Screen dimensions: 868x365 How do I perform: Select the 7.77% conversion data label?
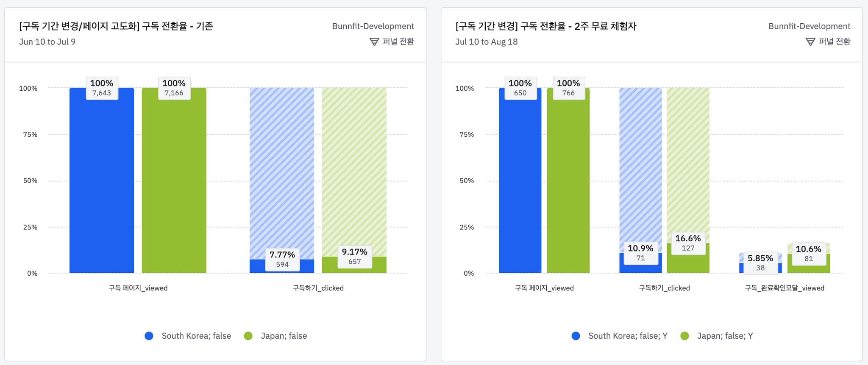tap(282, 259)
